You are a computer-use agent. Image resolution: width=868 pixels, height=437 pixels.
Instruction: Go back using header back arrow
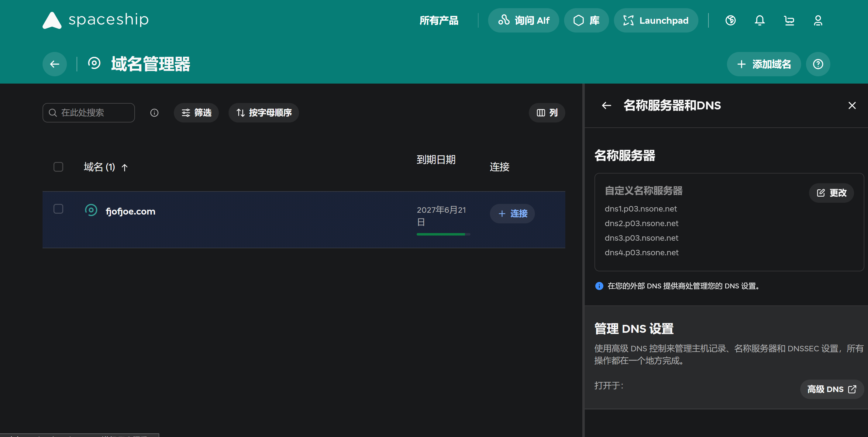pyautogui.click(x=55, y=64)
